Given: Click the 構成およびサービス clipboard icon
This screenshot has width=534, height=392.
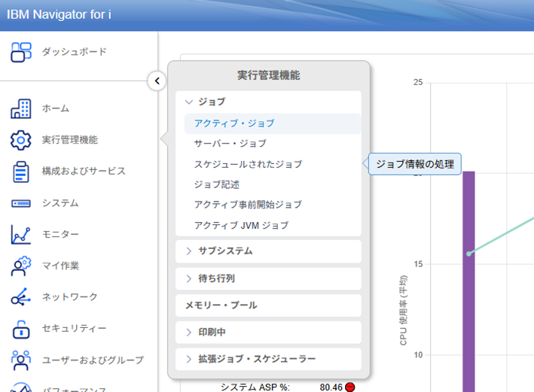Looking at the screenshot, I should 21,172.
